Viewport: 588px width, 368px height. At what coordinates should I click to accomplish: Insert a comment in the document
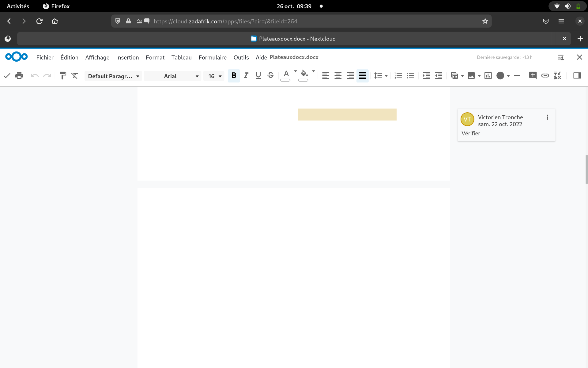[x=533, y=76]
